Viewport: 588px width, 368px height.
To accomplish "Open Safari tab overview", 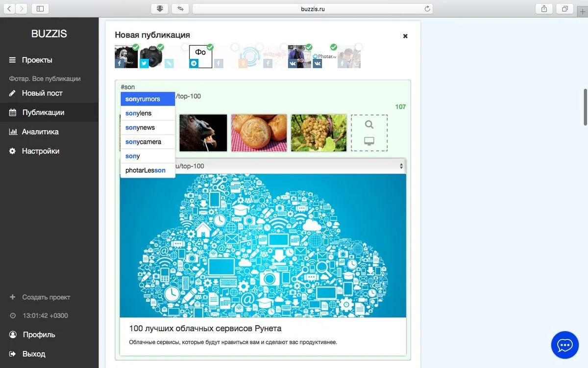I will (565, 8).
